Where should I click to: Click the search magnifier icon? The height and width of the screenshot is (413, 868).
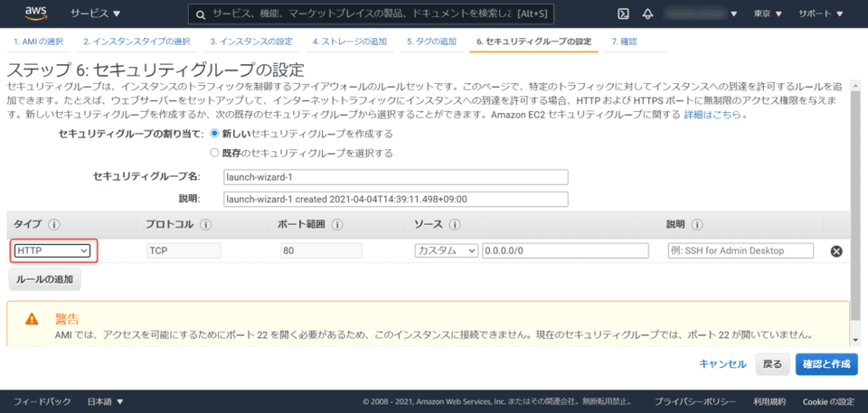pos(199,14)
